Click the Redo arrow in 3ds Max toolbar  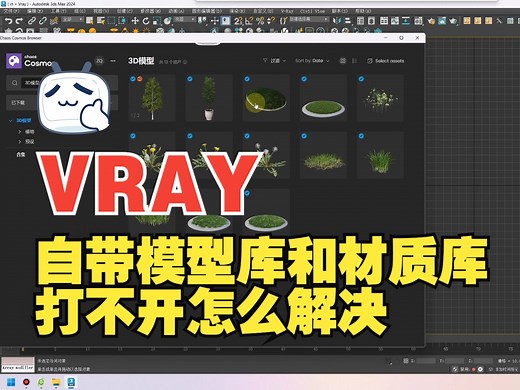click(x=19, y=21)
